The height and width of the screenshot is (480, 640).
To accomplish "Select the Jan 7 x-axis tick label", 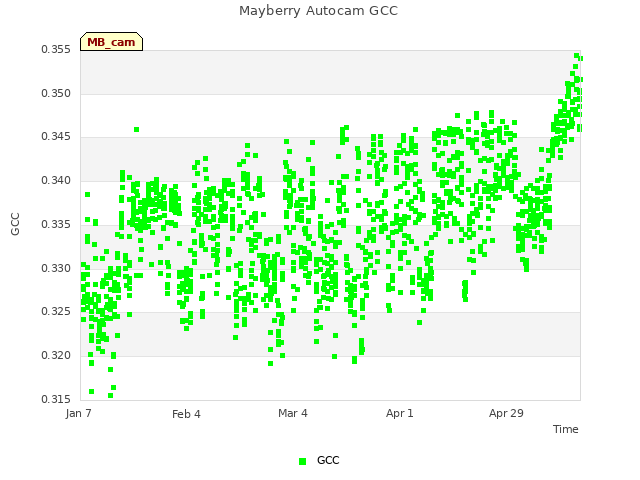I will 78,413.
